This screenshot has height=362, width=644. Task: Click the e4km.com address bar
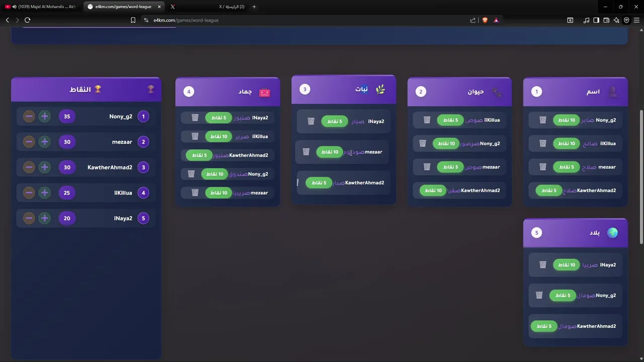[x=302, y=20]
